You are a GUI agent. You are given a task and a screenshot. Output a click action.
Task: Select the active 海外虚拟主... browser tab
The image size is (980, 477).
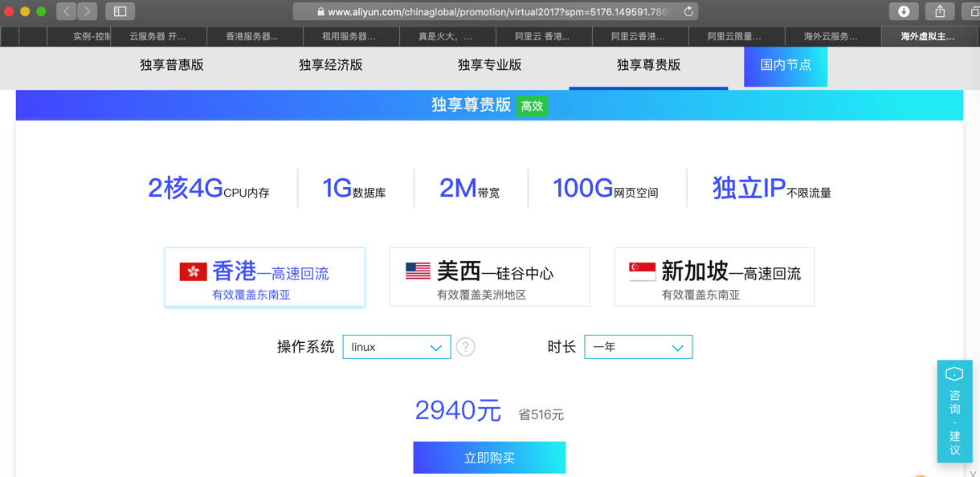coord(930,36)
